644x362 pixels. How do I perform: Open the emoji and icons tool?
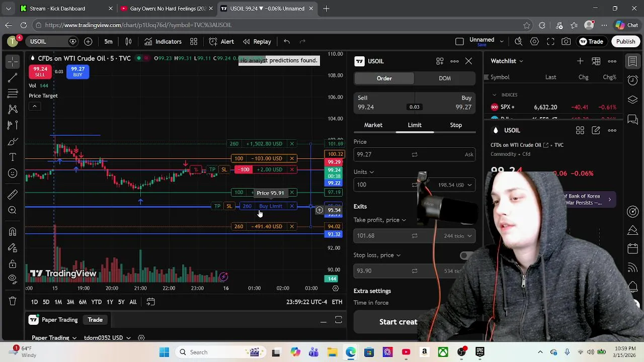pos(13,173)
